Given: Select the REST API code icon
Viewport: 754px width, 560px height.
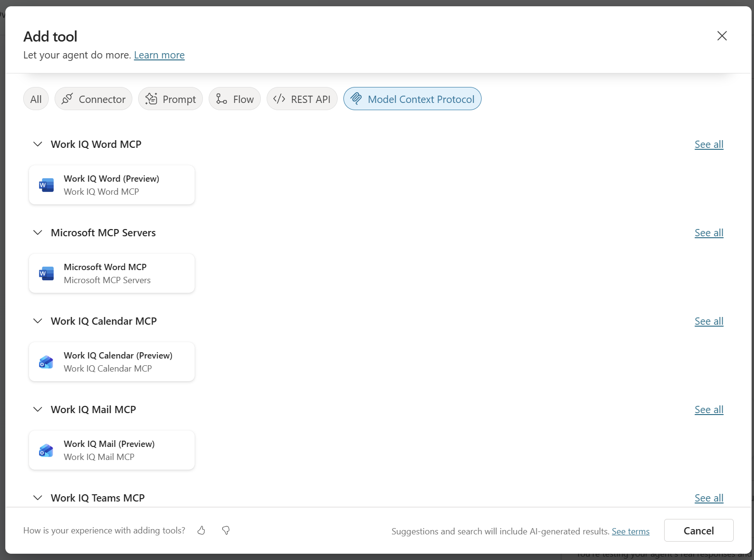Looking at the screenshot, I should click(279, 99).
